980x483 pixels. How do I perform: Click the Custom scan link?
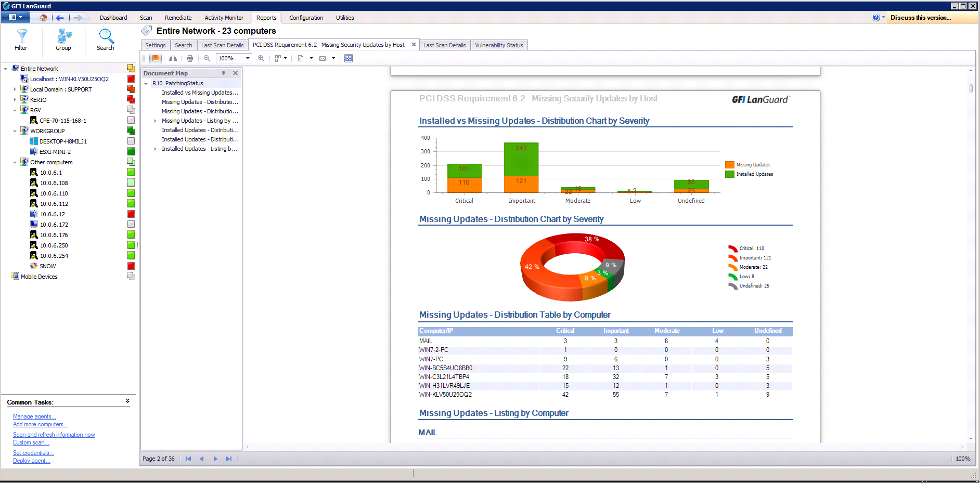(x=31, y=442)
